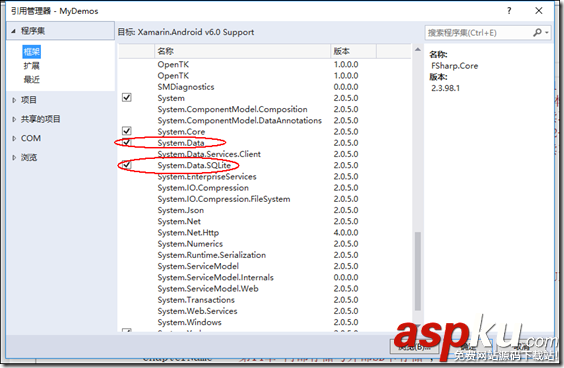This screenshot has height=368, width=564.
Task: Click the scrollbar up arrow
Action: click(x=418, y=49)
